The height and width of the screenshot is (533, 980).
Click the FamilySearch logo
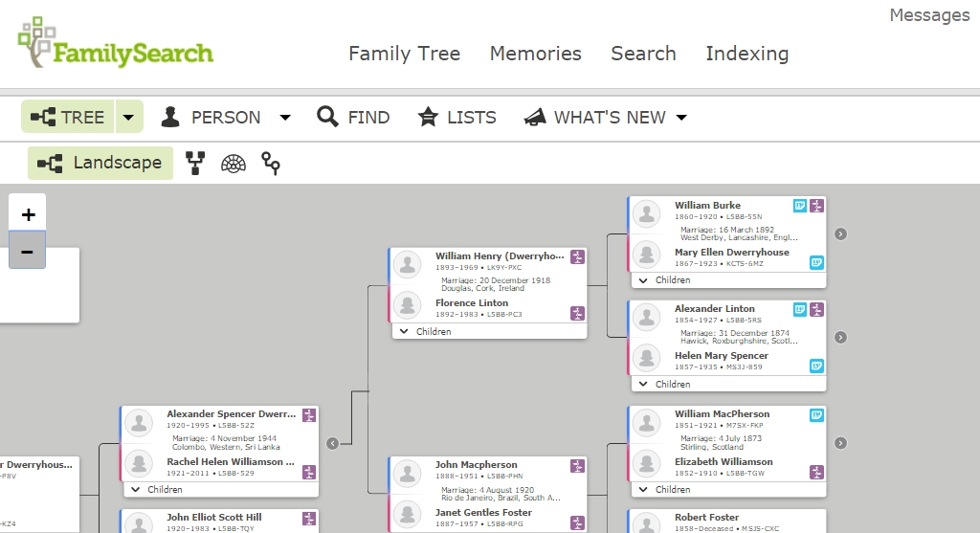coord(116,43)
